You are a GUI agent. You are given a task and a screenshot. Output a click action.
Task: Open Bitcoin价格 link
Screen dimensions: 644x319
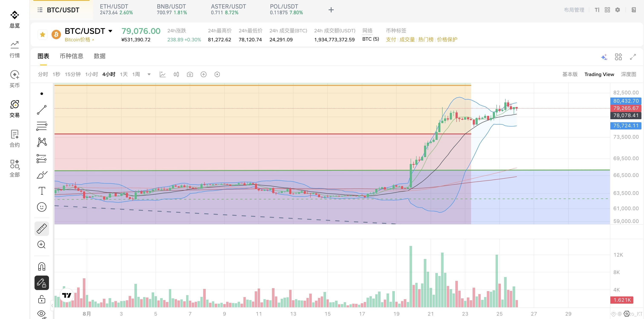[79, 39]
